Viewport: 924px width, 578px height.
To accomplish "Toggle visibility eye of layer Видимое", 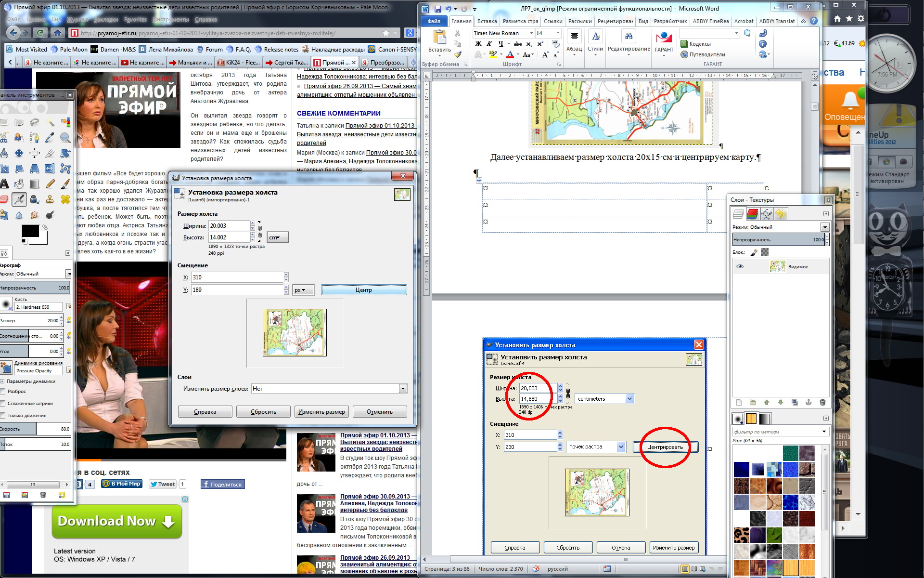I will click(x=740, y=266).
